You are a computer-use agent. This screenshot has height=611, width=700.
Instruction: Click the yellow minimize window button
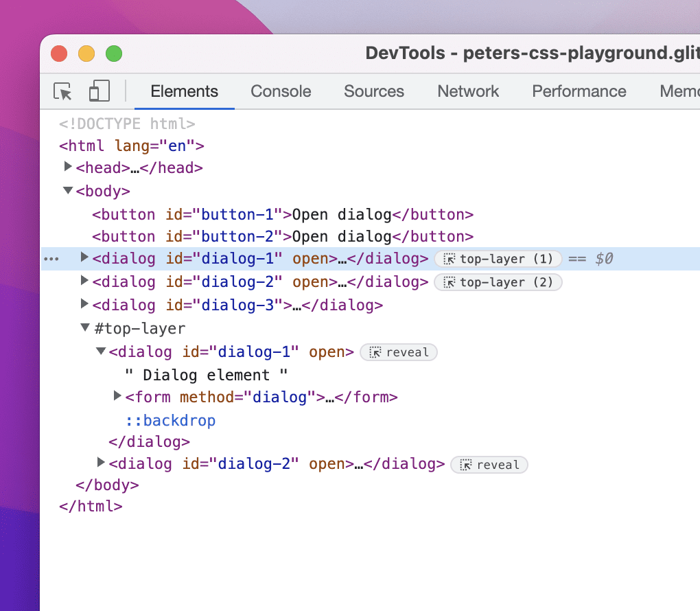[86, 54]
